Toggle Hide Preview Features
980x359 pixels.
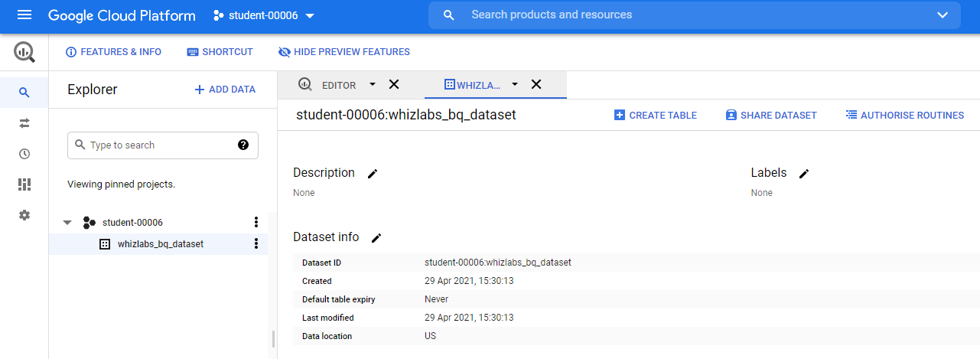pyautogui.click(x=344, y=52)
